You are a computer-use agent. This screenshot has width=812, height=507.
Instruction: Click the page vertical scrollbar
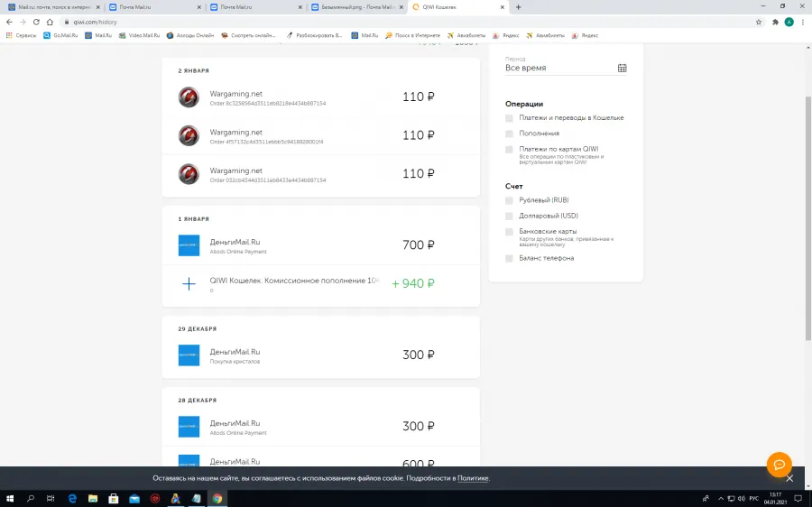807,217
